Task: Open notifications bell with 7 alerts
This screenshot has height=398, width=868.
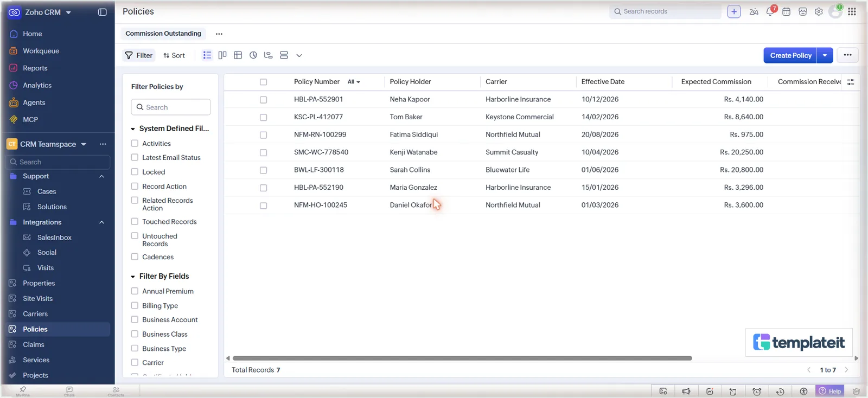Action: point(770,11)
